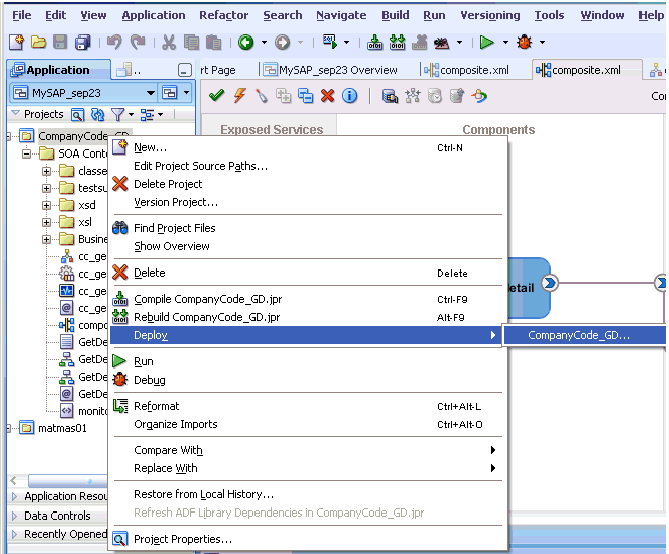The height and width of the screenshot is (554, 669).
Task: Click the Copy toolbar icon
Action: pyautogui.click(x=192, y=42)
